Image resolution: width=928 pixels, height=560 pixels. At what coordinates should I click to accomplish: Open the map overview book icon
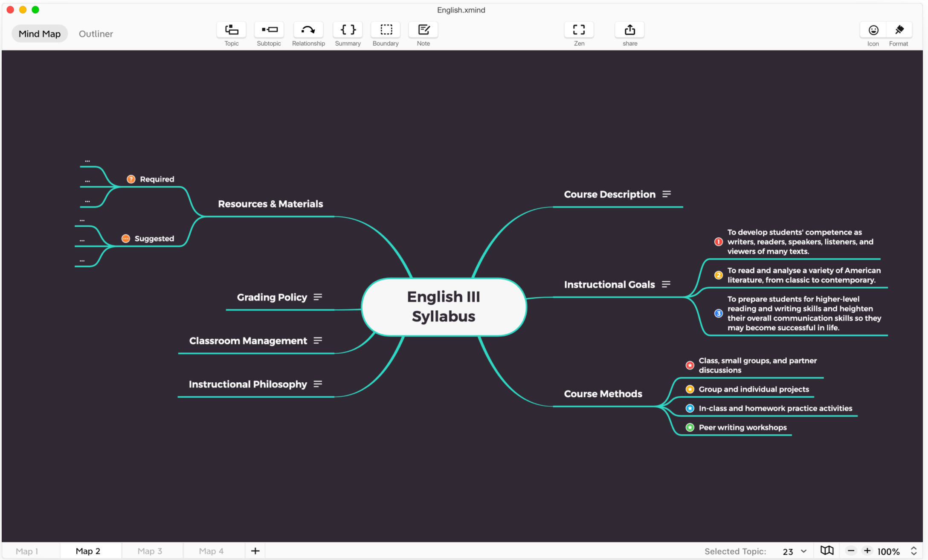pyautogui.click(x=827, y=551)
